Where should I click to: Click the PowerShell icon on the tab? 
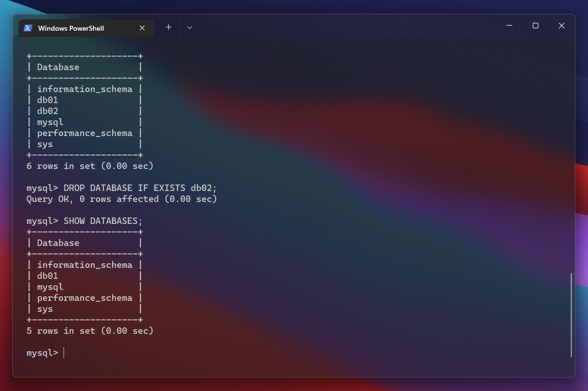(x=28, y=28)
